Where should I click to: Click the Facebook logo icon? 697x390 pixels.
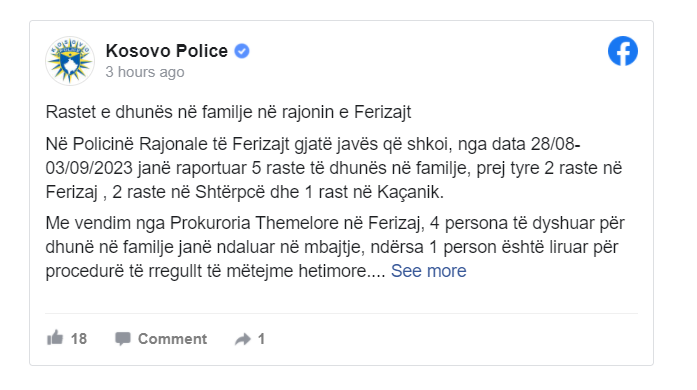coord(623,51)
